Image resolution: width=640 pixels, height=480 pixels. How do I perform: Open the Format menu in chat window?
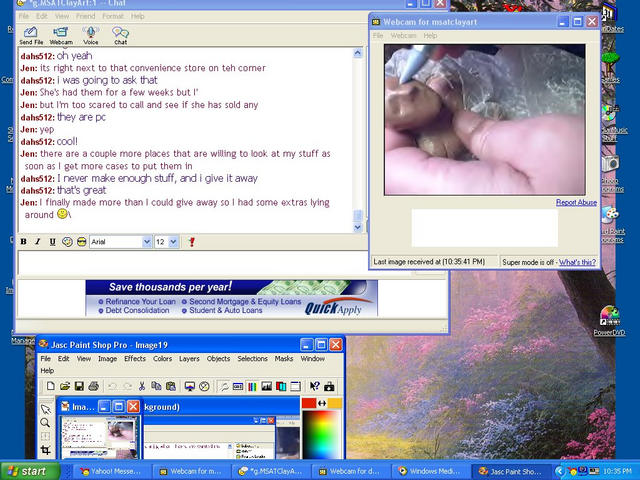coord(113,16)
